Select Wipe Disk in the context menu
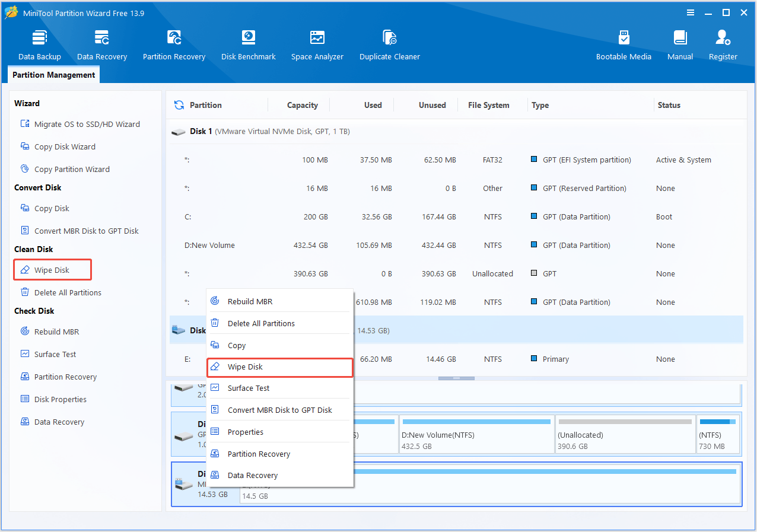The width and height of the screenshot is (757, 532). pyautogui.click(x=279, y=367)
